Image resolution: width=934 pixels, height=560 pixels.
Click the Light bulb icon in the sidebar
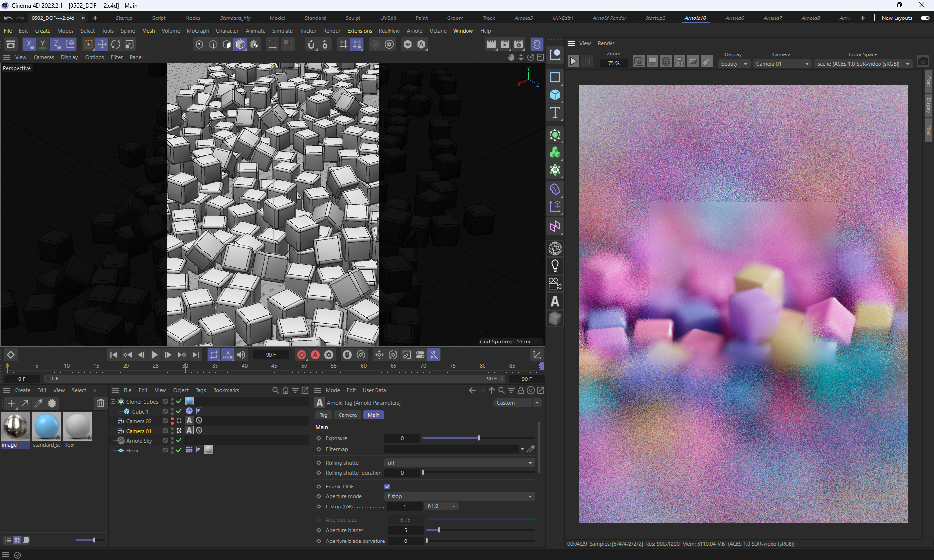[555, 266]
